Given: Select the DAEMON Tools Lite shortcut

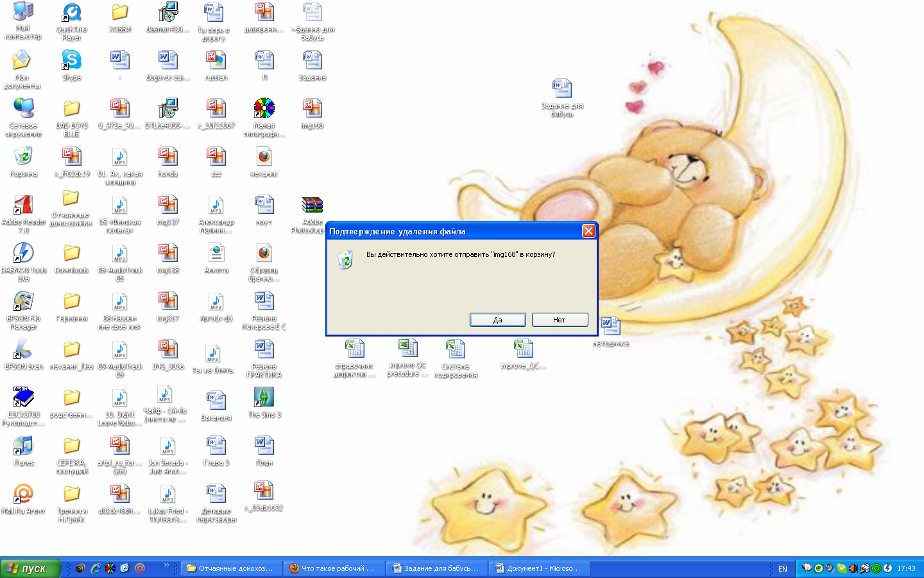Looking at the screenshot, I should point(24,263).
